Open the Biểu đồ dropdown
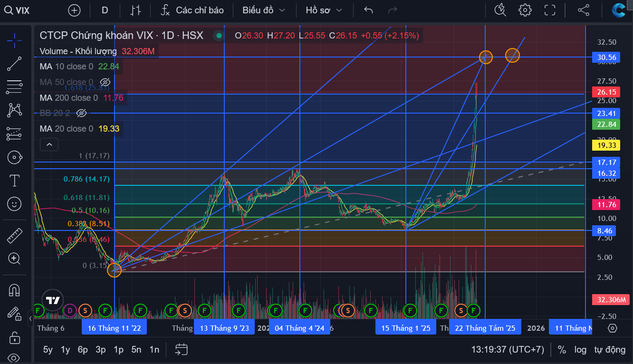Viewport: 633px width, 364px height. pyautogui.click(x=264, y=10)
